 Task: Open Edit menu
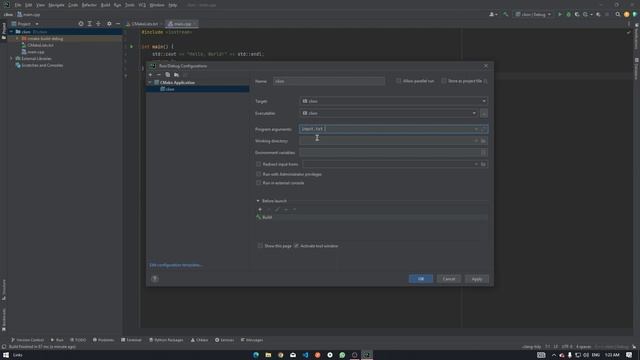29,5
